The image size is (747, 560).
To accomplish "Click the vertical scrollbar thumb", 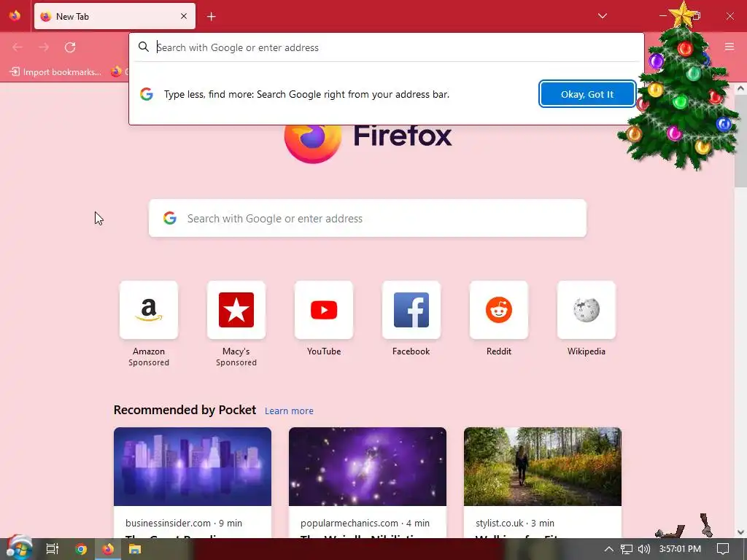I will click(740, 142).
